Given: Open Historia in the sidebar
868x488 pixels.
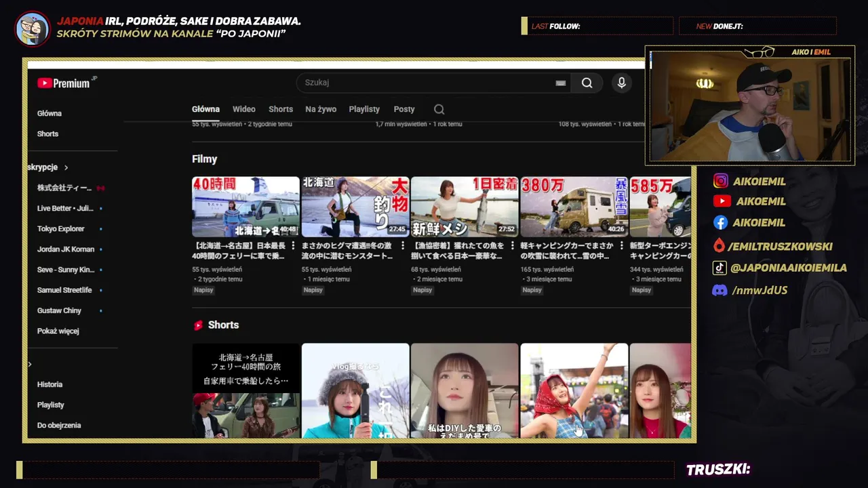Looking at the screenshot, I should (x=50, y=384).
